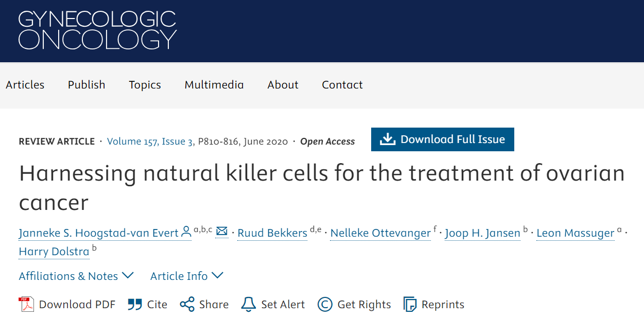Click the Cite quotation marks icon
The width and height of the screenshot is (644, 319).
(135, 305)
